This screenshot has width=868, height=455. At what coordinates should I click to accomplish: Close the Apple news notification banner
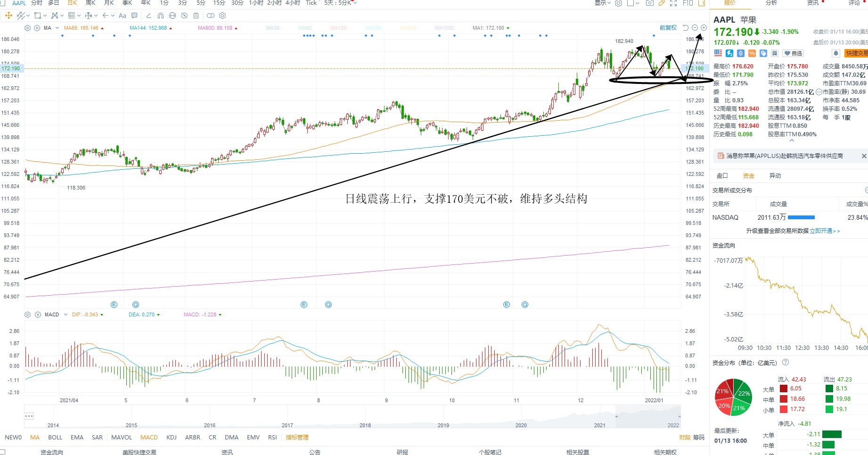click(864, 156)
